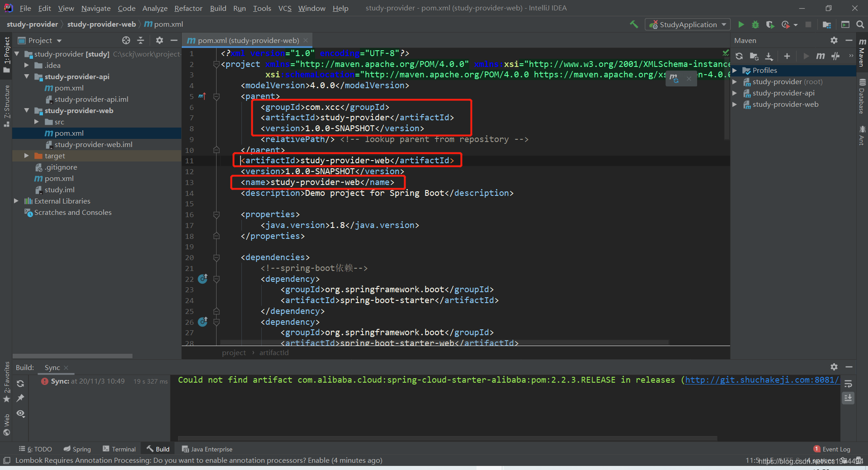Image resolution: width=868 pixels, height=470 pixels.
Task: Open the Java Enterprise tool tab
Action: [x=207, y=449]
